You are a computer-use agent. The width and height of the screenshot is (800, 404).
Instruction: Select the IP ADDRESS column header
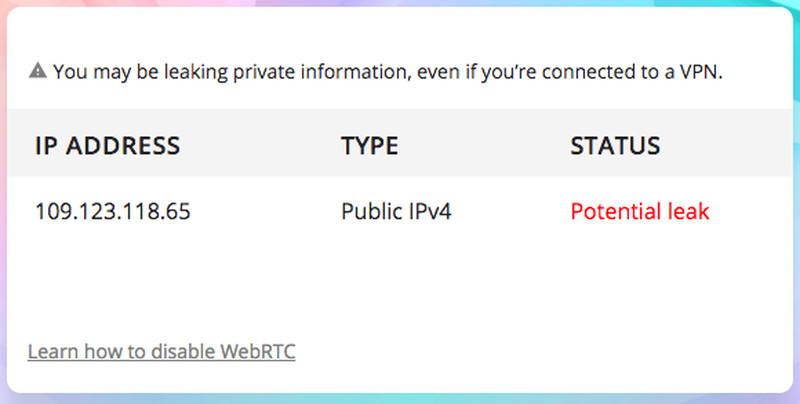click(108, 146)
